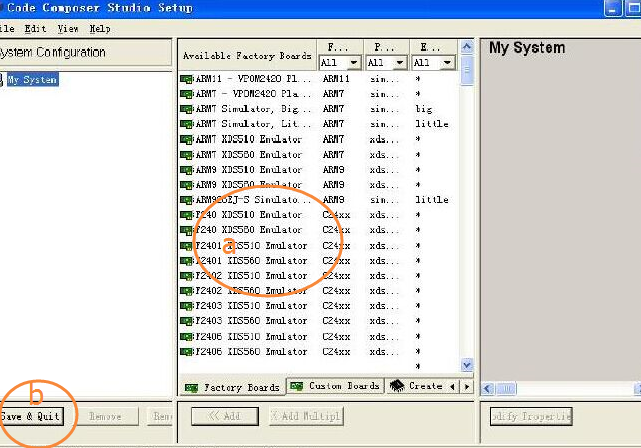Select F2406 XDS560 Emulator row text
The height and width of the screenshot is (448, 641).
251,352
